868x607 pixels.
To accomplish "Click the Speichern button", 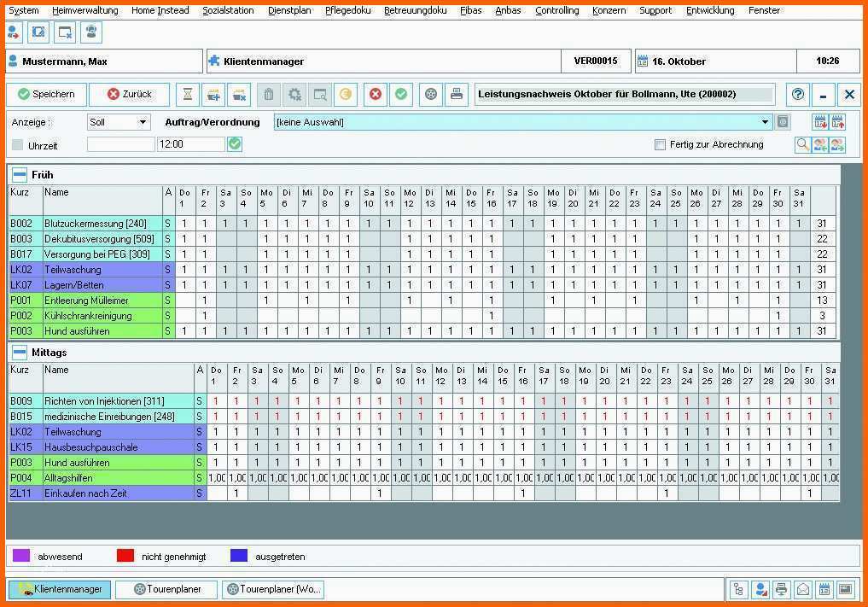I will coord(46,95).
